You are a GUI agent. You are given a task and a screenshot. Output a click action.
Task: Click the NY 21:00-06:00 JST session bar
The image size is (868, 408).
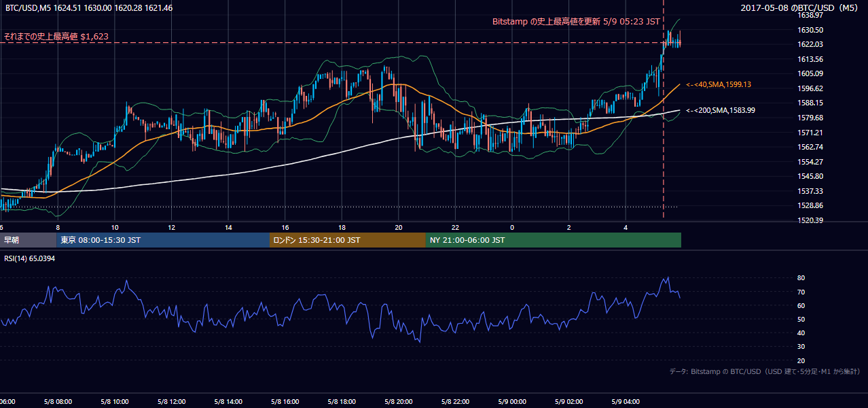point(554,240)
